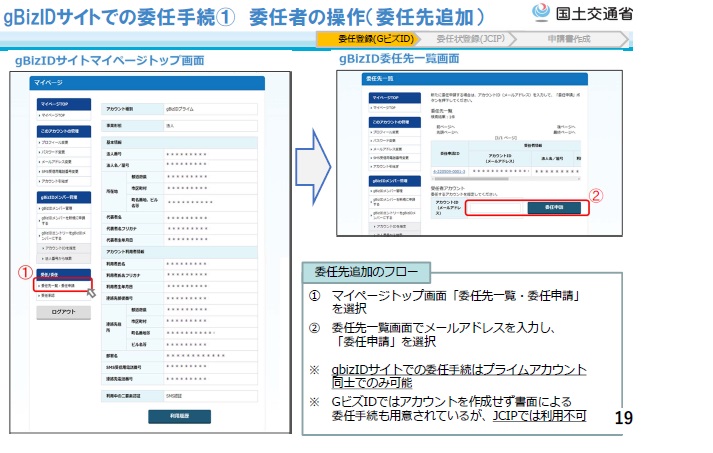Click マイページTOP link in delegate list sidebar
713x453 pixels.
click(385, 108)
